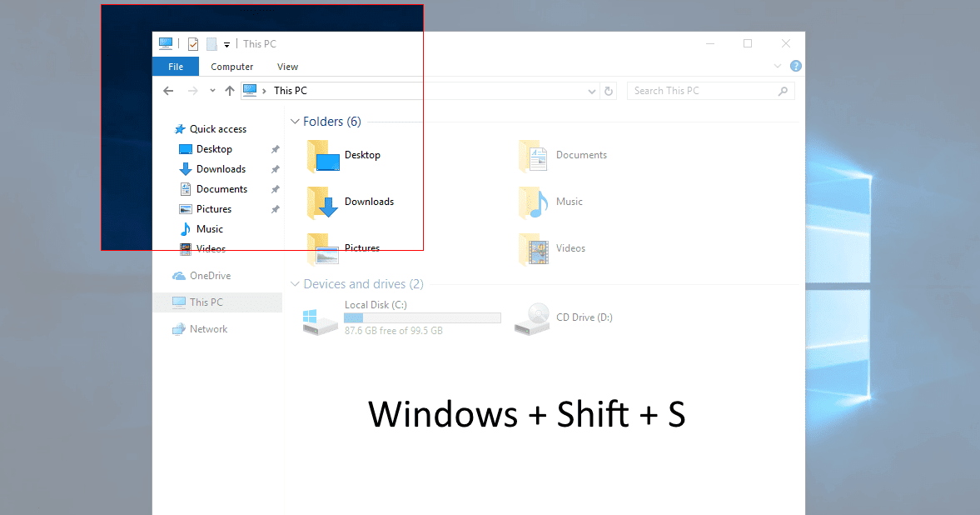Image resolution: width=980 pixels, height=515 pixels.
Task: Open Help via the question mark icon
Action: pos(795,66)
